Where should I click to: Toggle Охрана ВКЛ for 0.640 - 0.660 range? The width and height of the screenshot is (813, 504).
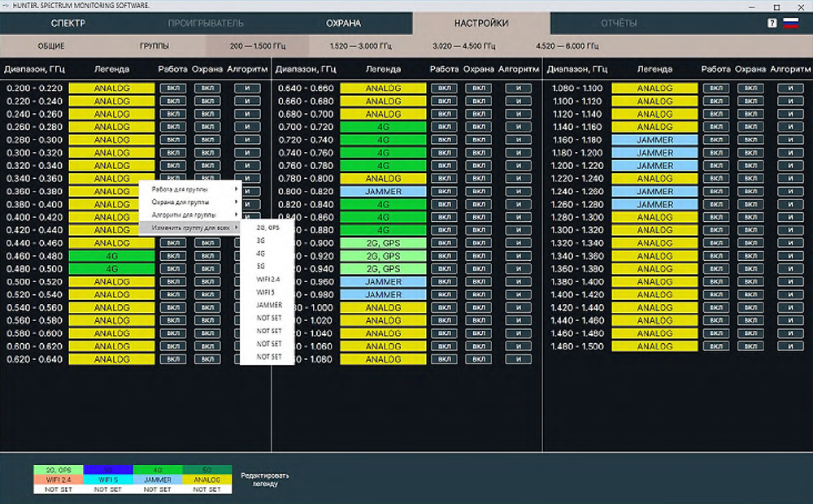pyautogui.click(x=479, y=89)
